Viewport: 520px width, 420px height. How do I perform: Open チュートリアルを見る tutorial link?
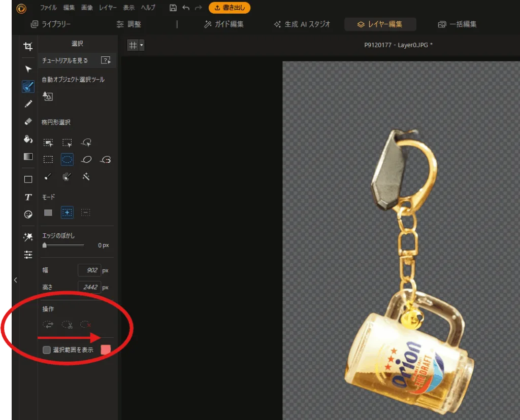coord(77,60)
